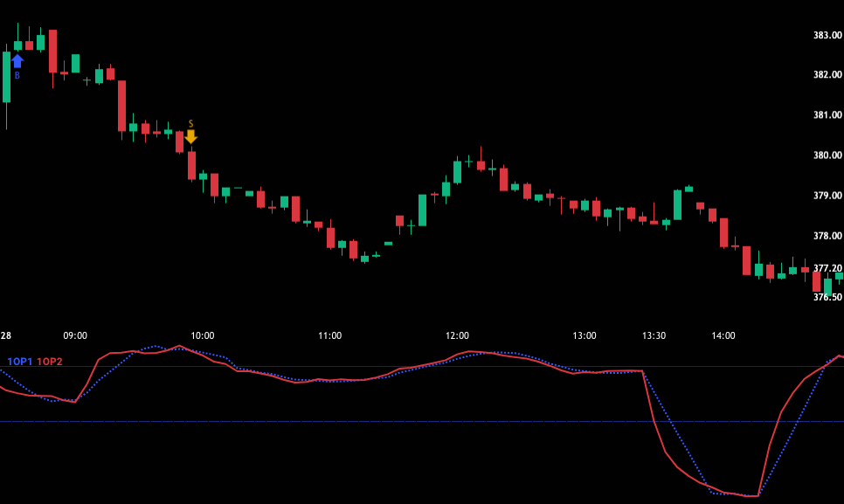Click the lower dashed indicator threshold line

click(x=422, y=422)
